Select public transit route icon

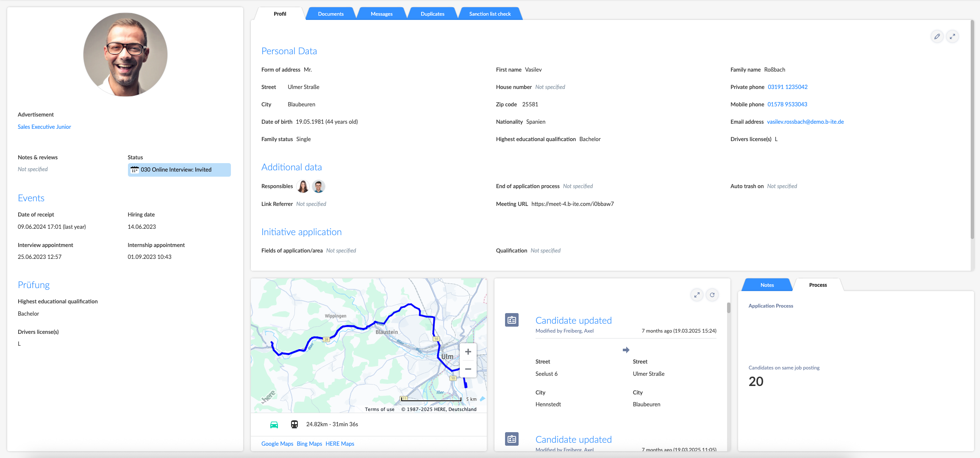[x=294, y=425]
